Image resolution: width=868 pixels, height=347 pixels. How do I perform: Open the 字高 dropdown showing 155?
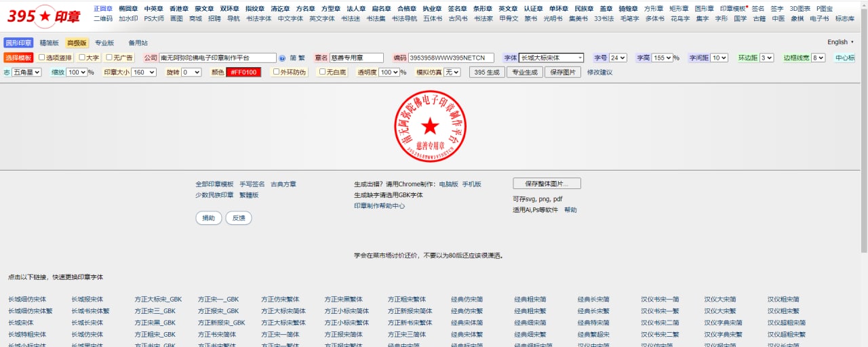point(662,58)
